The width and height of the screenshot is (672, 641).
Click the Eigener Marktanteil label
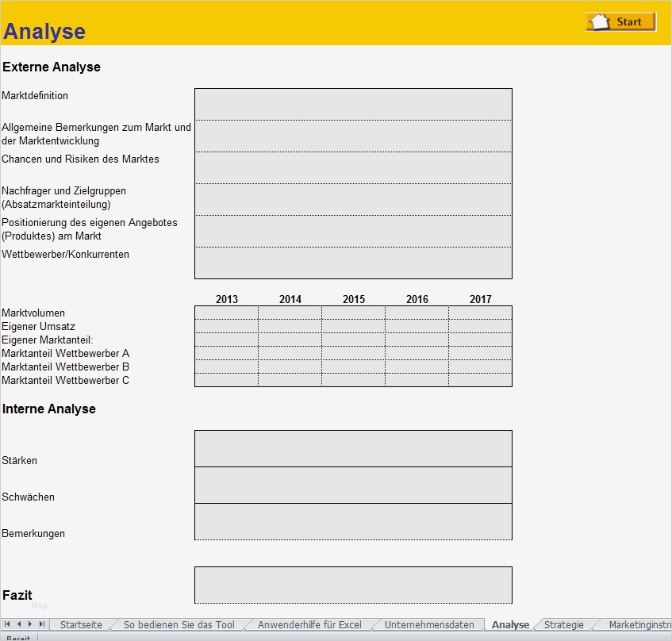click(x=48, y=340)
